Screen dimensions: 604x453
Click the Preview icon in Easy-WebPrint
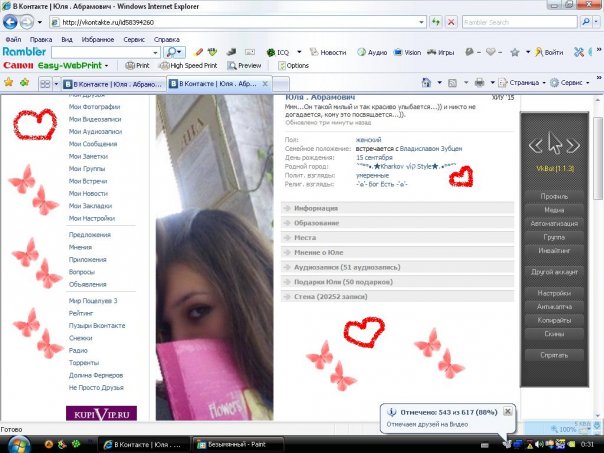pos(243,66)
